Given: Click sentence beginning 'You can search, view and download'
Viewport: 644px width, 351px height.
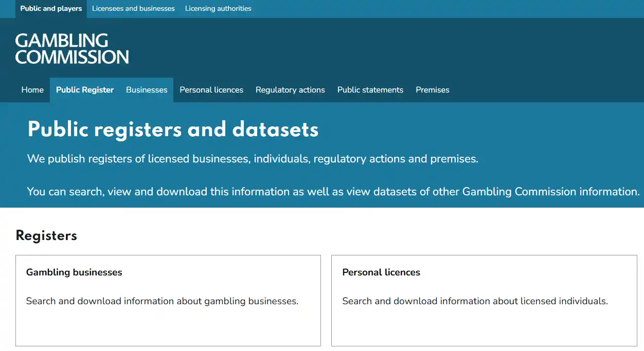Looking at the screenshot, I should [333, 192].
